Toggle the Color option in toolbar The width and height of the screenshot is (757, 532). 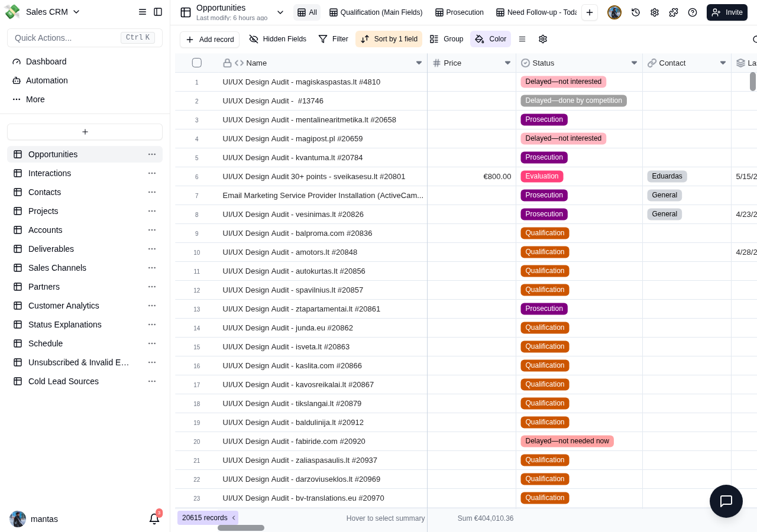[x=490, y=39]
